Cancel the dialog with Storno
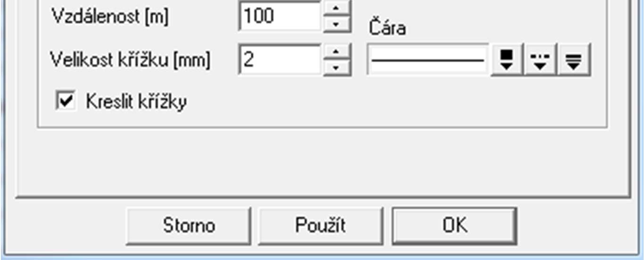Viewport: 644px width, 260px height. tap(188, 225)
